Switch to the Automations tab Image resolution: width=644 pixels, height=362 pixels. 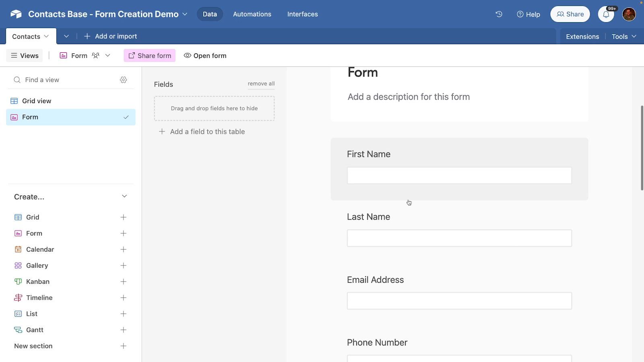pos(252,14)
